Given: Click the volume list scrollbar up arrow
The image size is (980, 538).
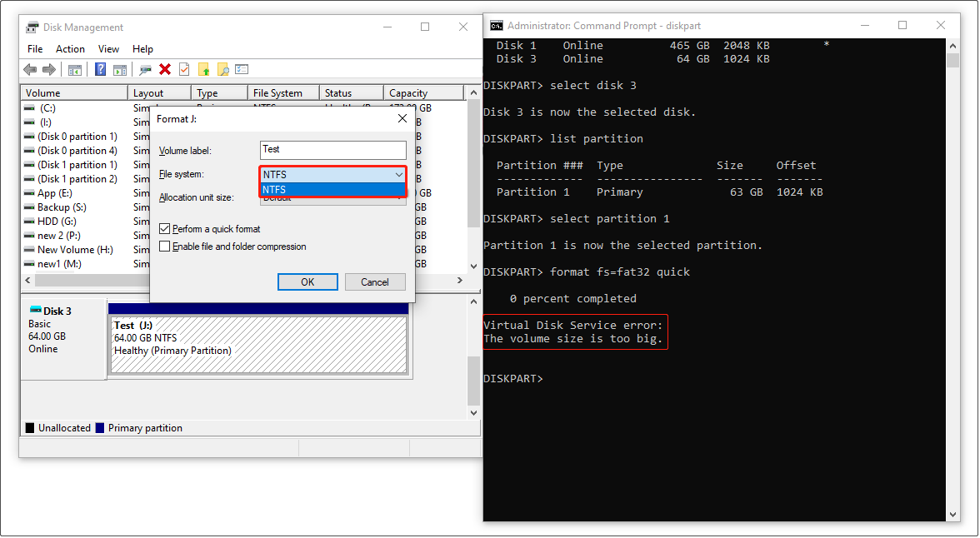Looking at the screenshot, I should 473,92.
